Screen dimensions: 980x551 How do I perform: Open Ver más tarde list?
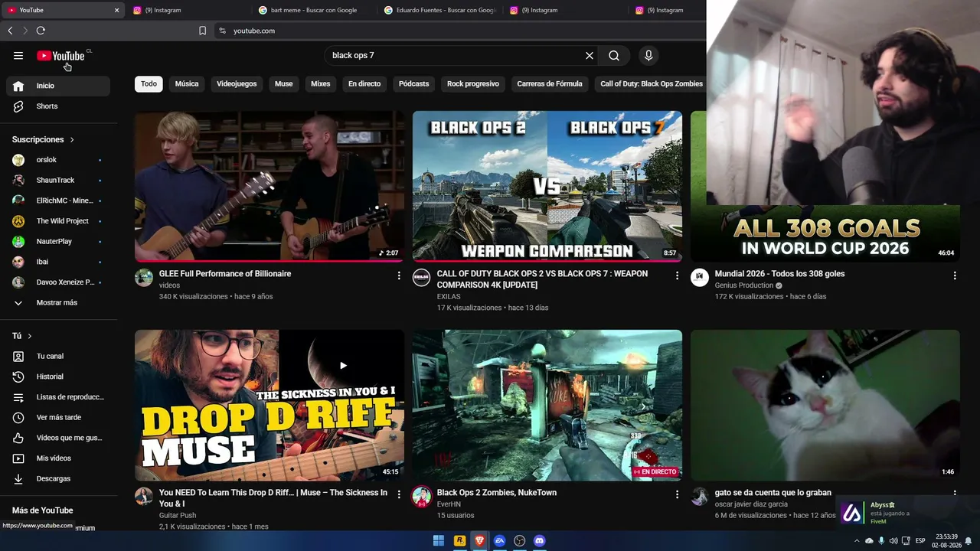click(x=58, y=418)
